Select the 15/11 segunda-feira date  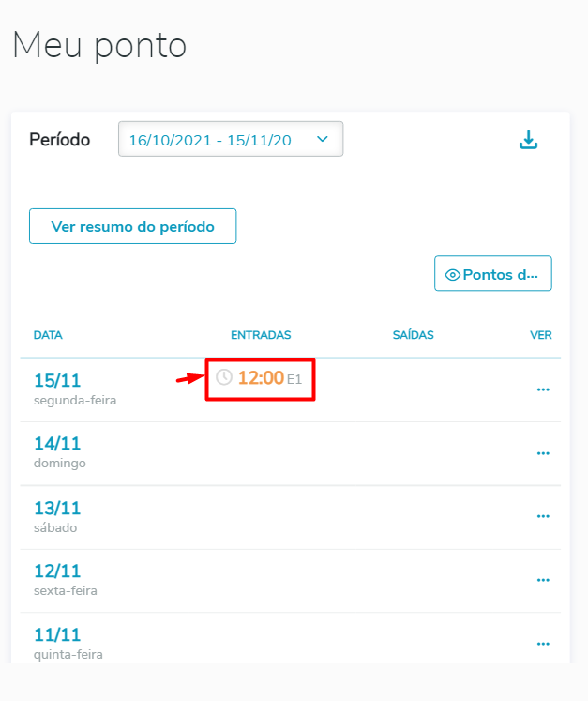[57, 381]
